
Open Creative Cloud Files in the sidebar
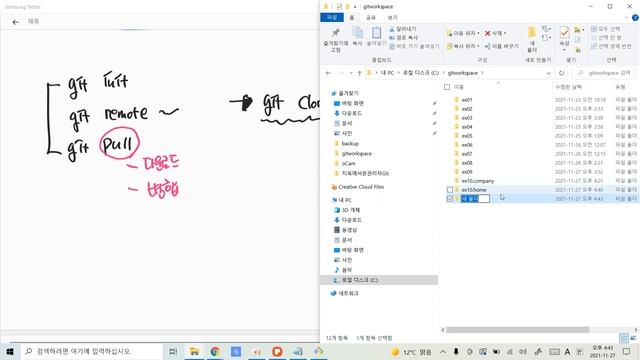pos(357,187)
